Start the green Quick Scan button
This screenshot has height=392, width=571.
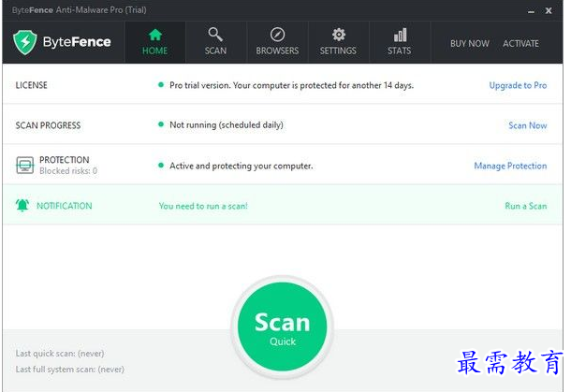point(282,327)
